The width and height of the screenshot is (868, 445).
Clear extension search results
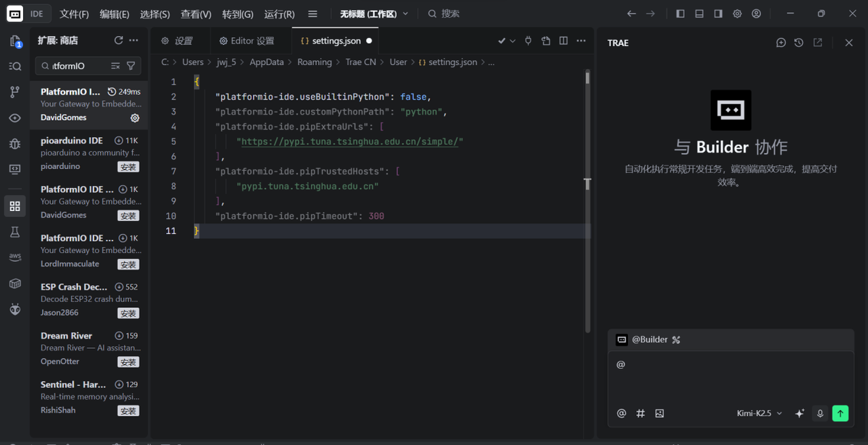115,66
